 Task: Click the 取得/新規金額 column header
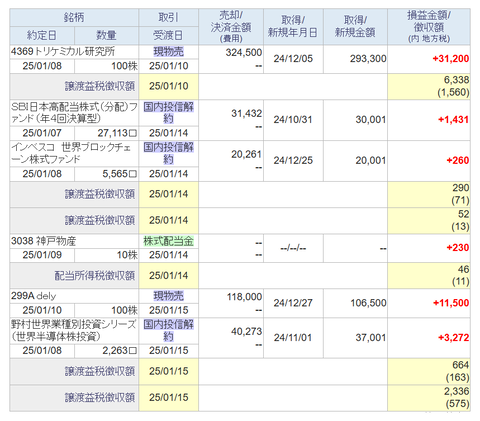355,27
